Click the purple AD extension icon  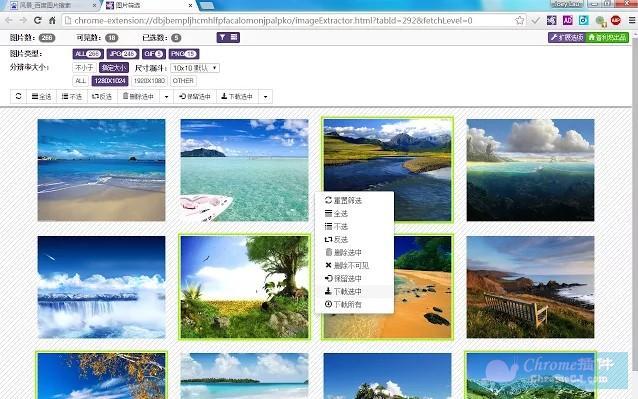[x=568, y=20]
